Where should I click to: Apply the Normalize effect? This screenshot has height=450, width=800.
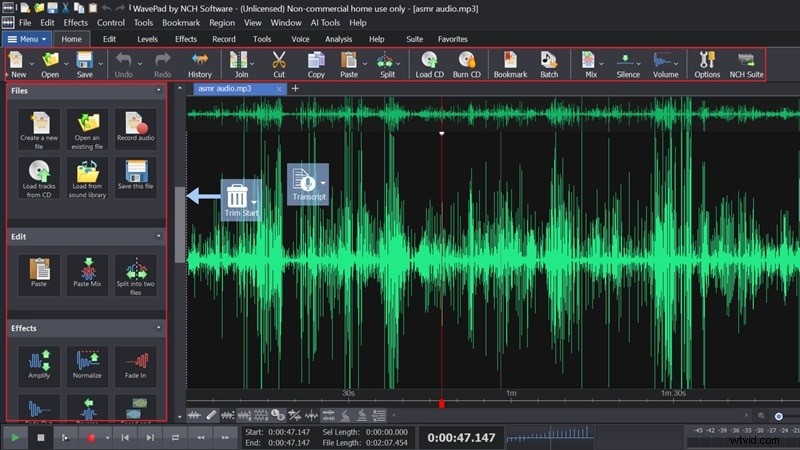pos(87,367)
